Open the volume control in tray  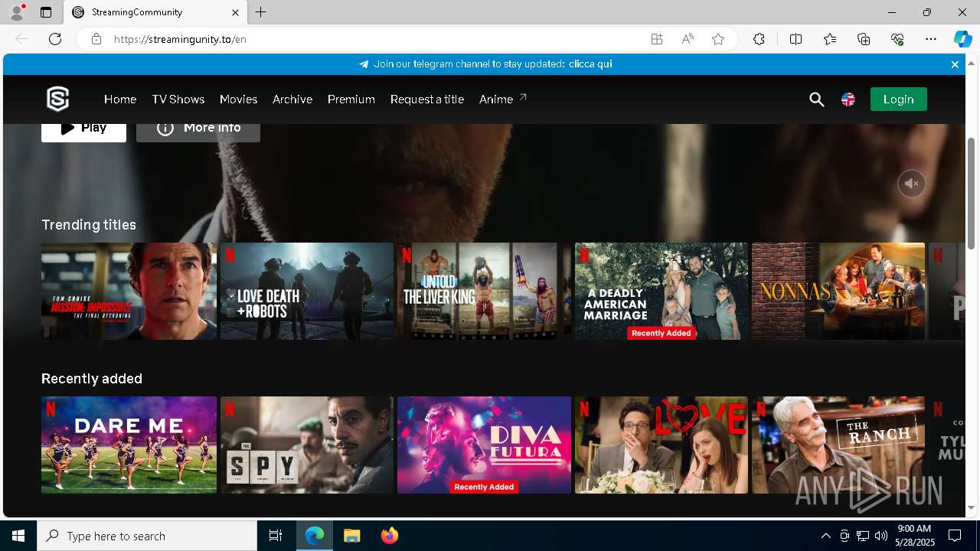click(x=880, y=536)
